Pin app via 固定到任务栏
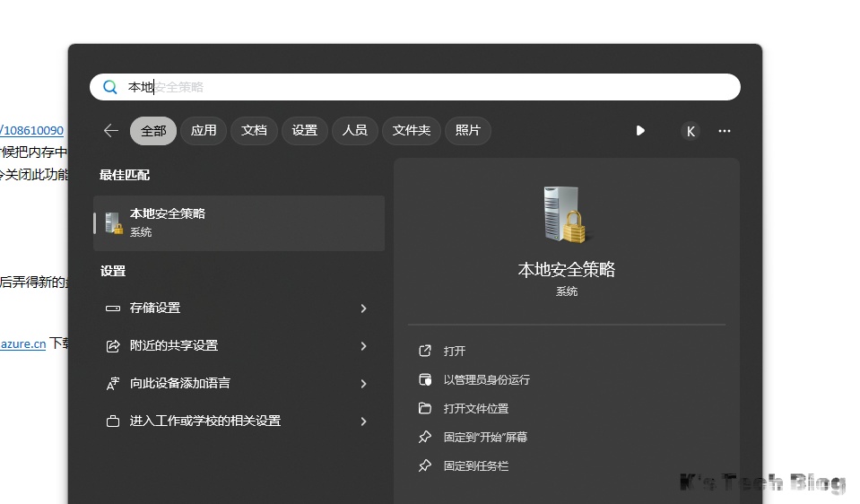860x504 pixels. 476,465
